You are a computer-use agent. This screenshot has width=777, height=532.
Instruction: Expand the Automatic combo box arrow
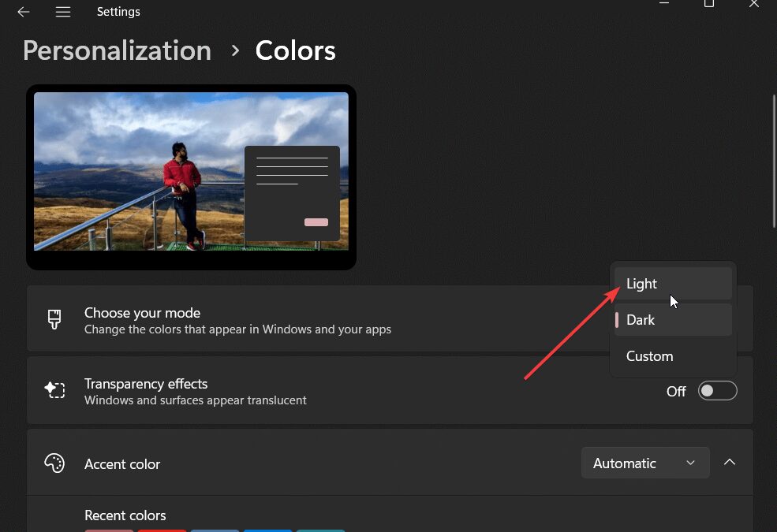(x=690, y=463)
